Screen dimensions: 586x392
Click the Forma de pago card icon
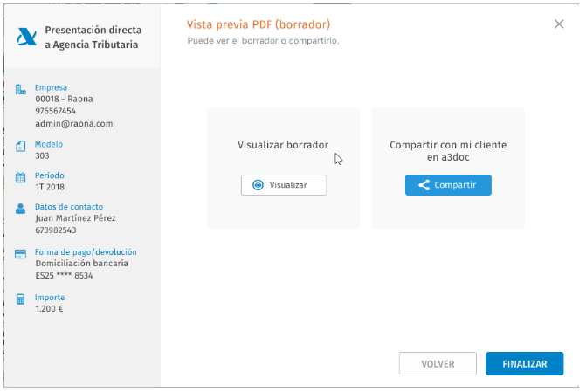pyautogui.click(x=21, y=254)
